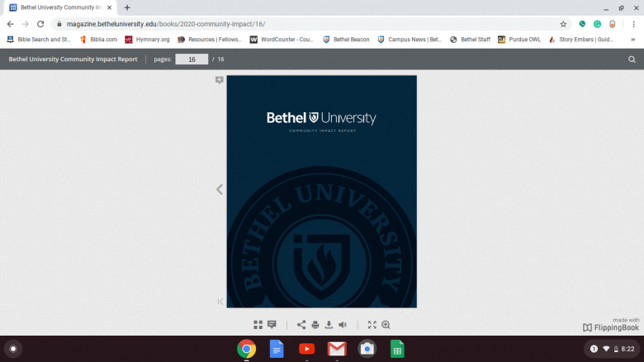This screenshot has height=362, width=644.
Task: Select the Bethel University Community tab
Action: pos(60,7)
